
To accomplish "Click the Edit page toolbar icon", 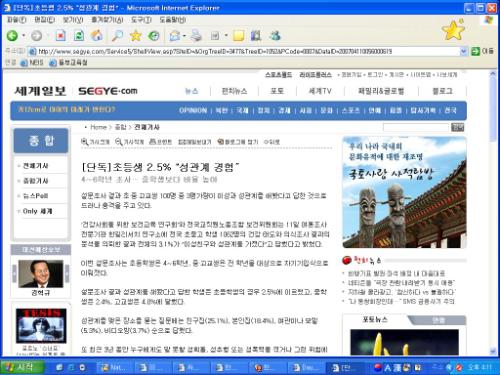I will (215, 35).
